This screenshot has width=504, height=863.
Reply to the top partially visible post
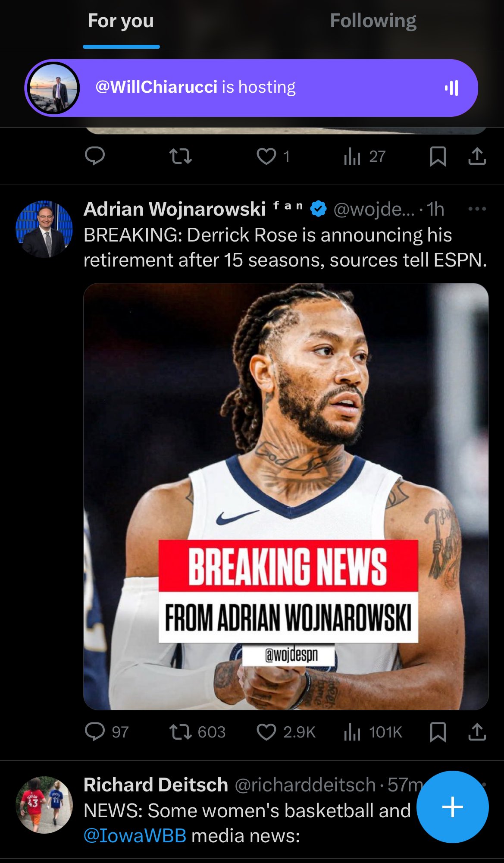click(95, 156)
